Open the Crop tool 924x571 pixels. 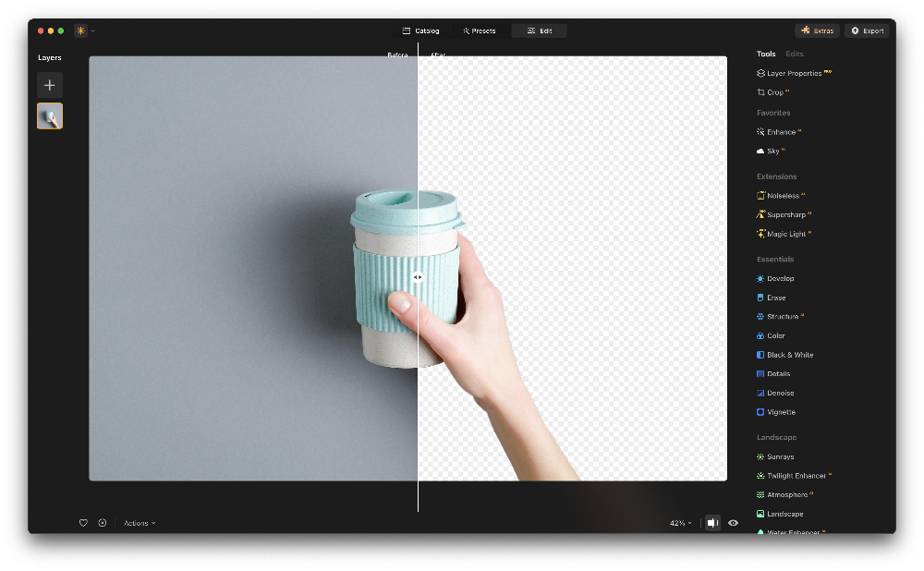(774, 92)
